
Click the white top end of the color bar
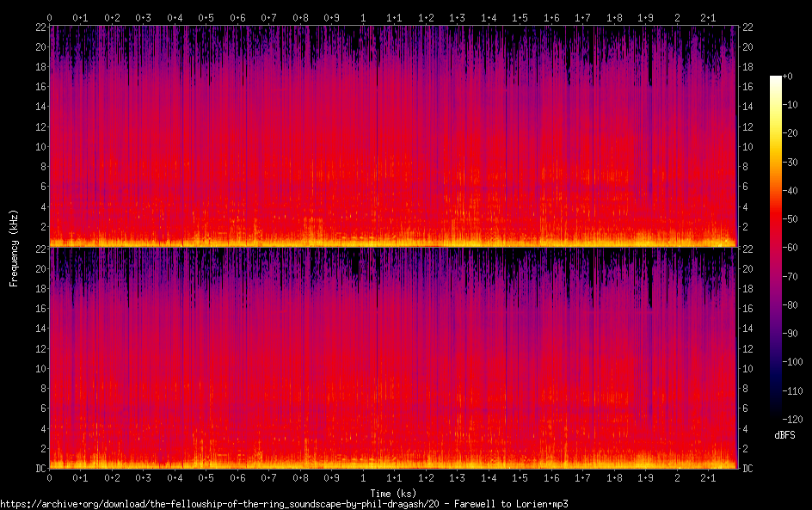[x=776, y=78]
